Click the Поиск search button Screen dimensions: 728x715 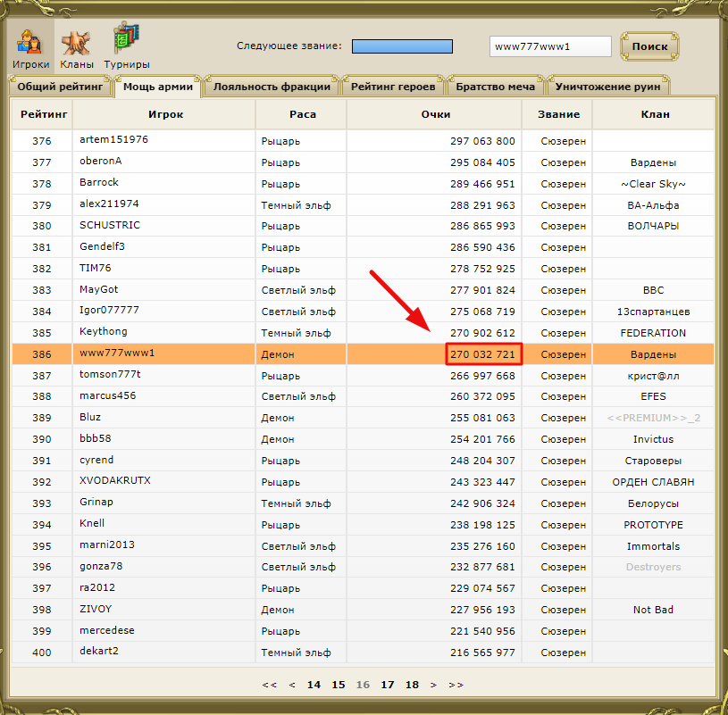pyautogui.click(x=649, y=46)
